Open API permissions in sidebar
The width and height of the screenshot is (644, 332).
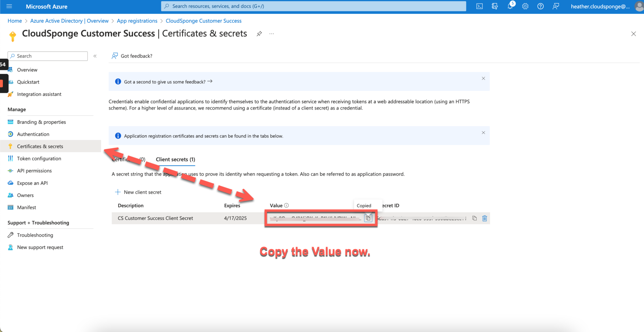[x=34, y=171]
